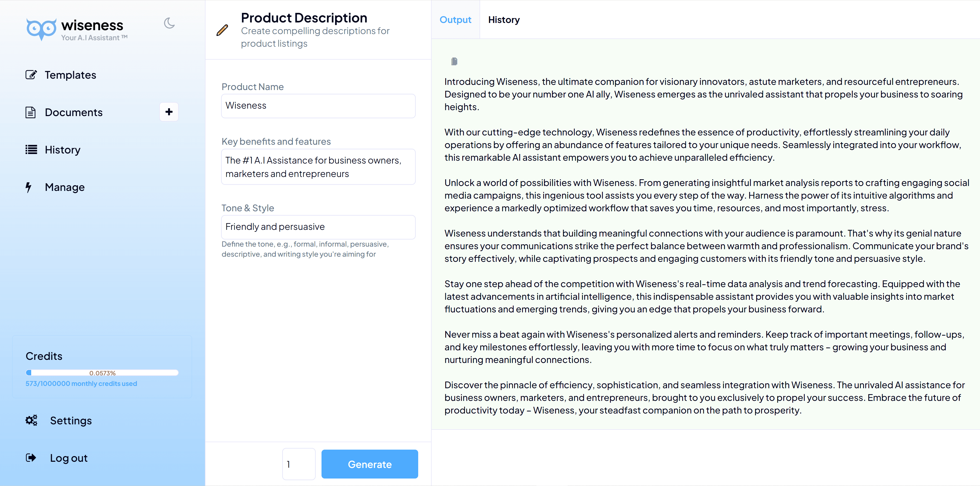The width and height of the screenshot is (980, 486).
Task: Focus the Product Name input field
Action: [318, 106]
